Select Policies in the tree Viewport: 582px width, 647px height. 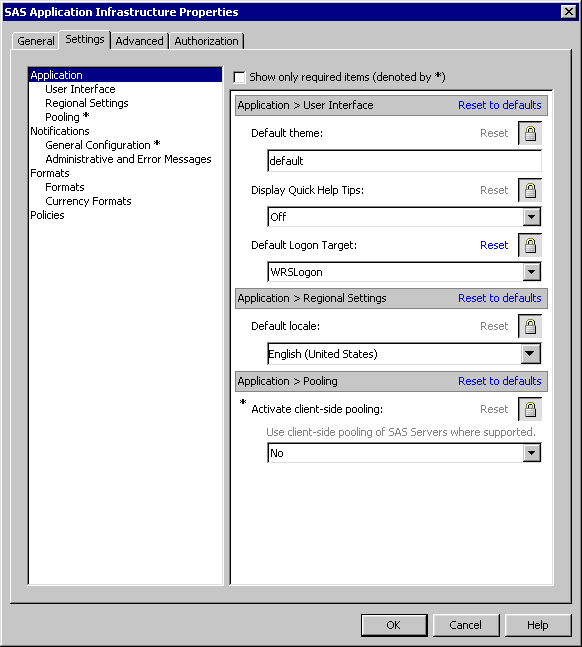pos(47,215)
